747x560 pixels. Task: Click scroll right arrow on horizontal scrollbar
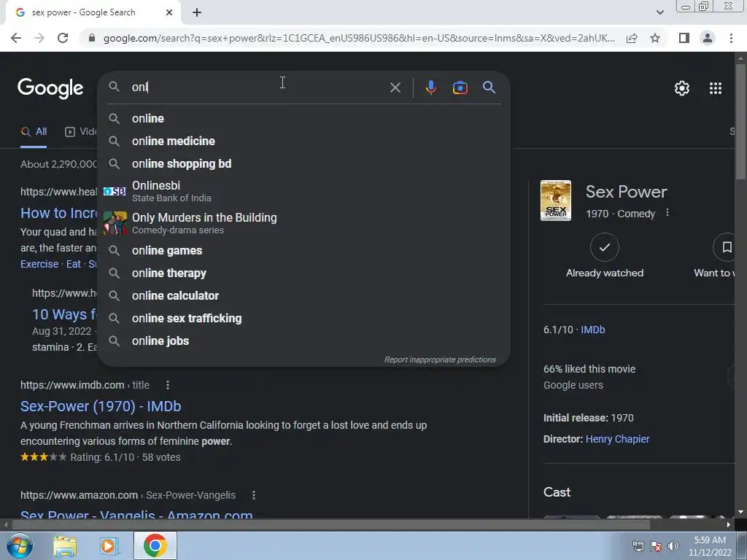(729, 524)
